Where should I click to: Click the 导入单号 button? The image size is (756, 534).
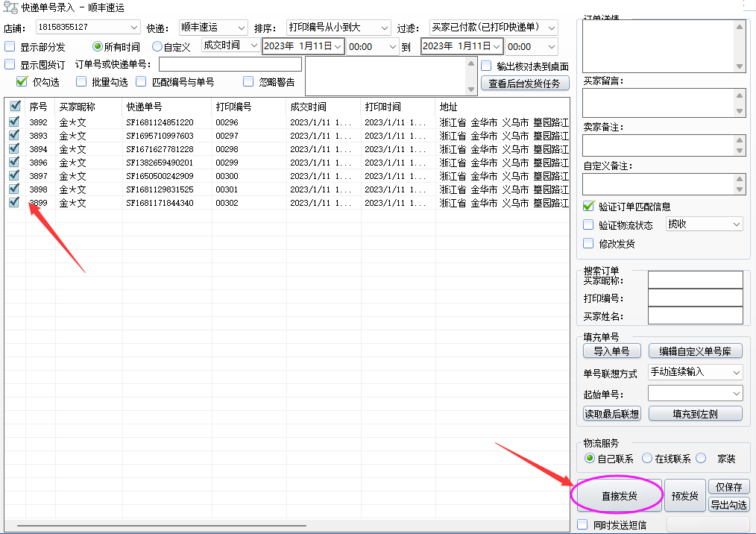coord(611,351)
